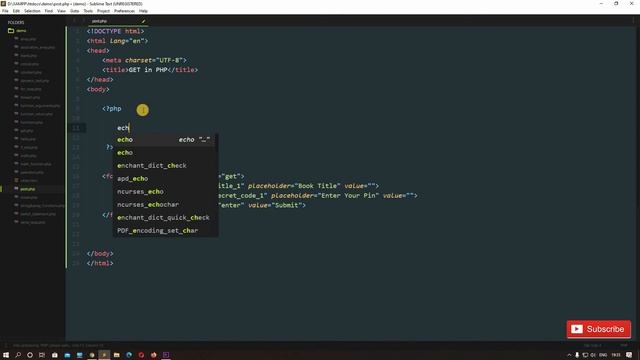Click the microphone tray icon
This screenshot has width=640, height=360.
577,355
